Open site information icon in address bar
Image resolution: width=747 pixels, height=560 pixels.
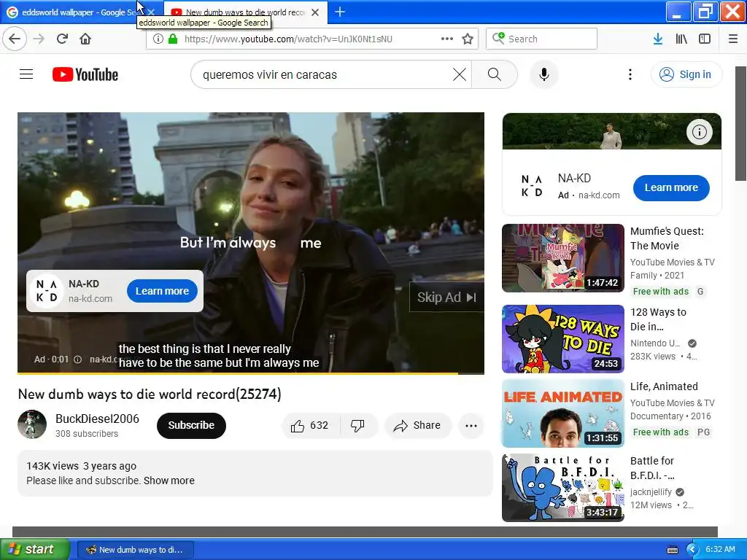(x=158, y=39)
